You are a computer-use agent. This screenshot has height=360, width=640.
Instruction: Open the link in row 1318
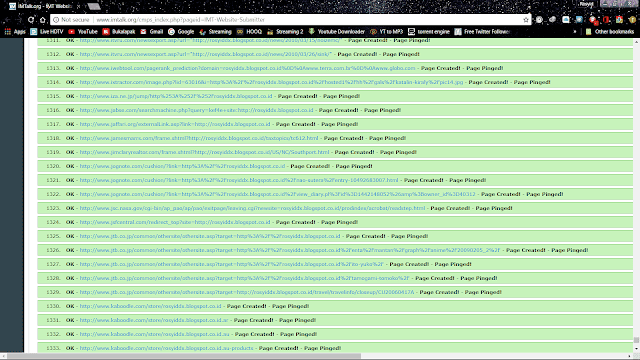click(199, 138)
